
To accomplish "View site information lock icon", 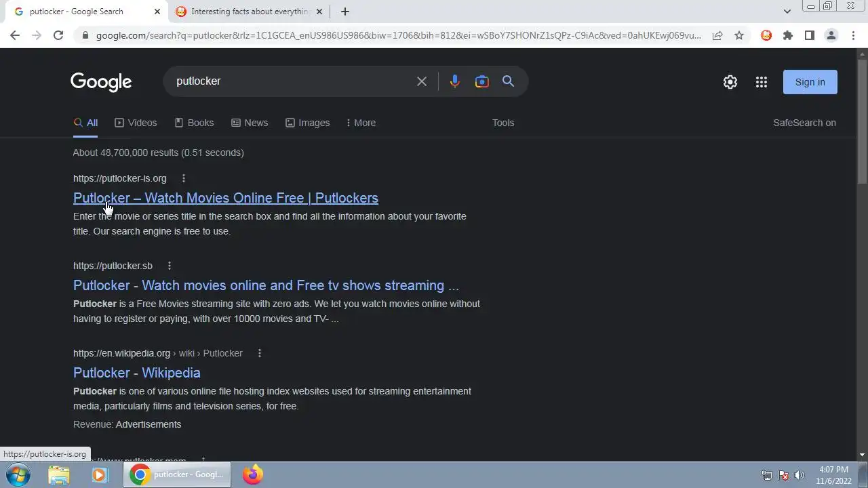I will pos(84,35).
